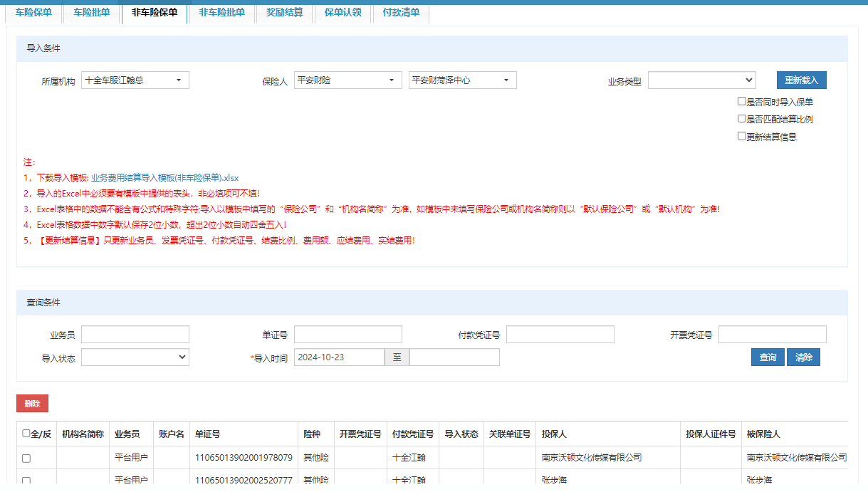The width and height of the screenshot is (868, 492).
Task: Tick the 是否匹配结算比例 checkbox
Action: (742, 119)
